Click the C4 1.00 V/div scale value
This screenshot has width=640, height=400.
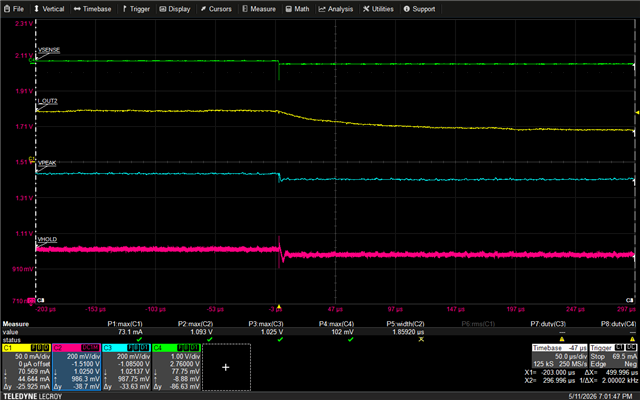[x=183, y=356]
